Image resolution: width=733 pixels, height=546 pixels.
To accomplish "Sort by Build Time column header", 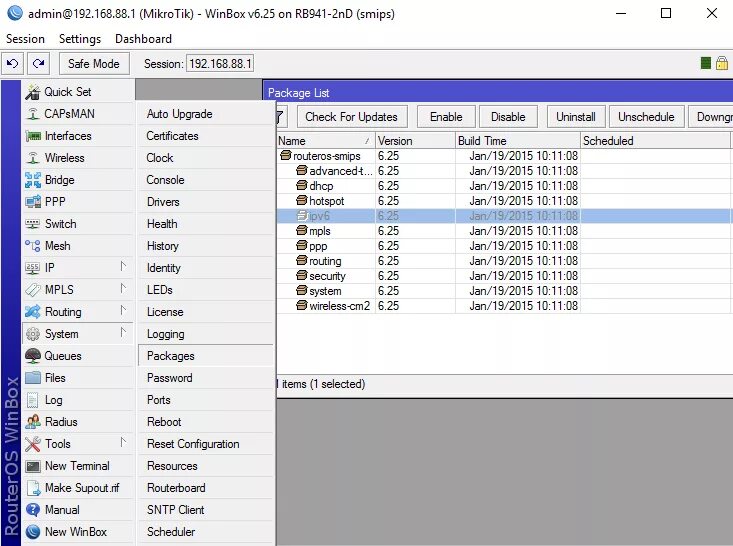I will click(518, 141).
